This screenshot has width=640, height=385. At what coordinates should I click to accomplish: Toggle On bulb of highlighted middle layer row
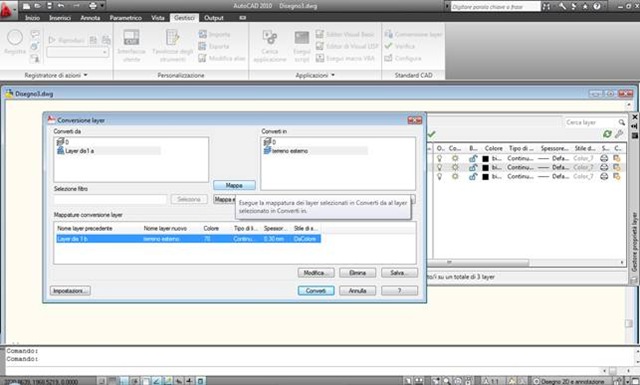(440, 167)
